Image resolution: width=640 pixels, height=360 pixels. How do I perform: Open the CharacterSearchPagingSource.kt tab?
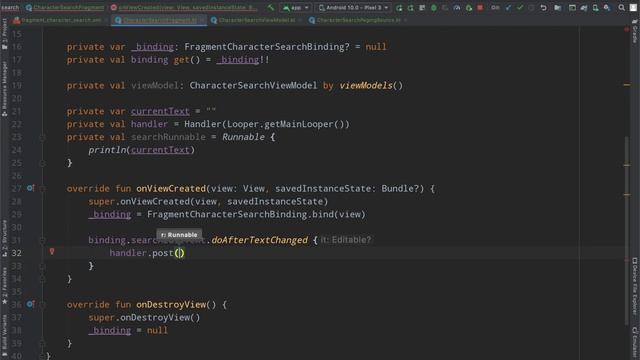pos(358,20)
